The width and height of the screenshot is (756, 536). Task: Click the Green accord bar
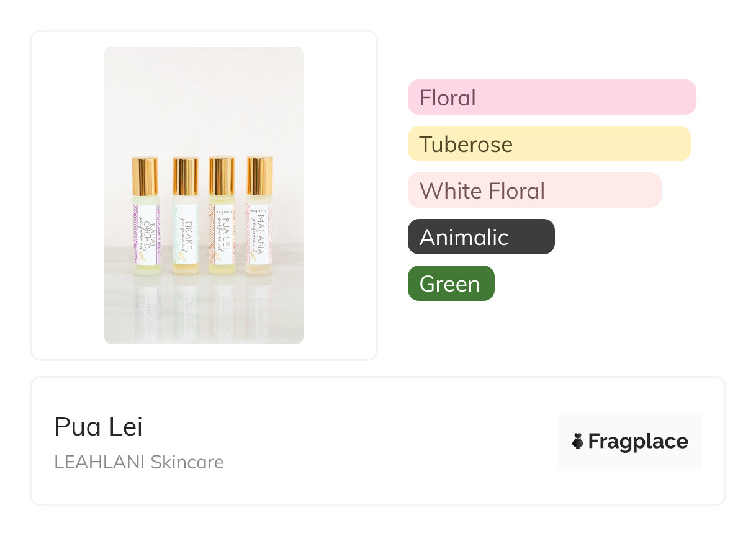pyautogui.click(x=451, y=284)
